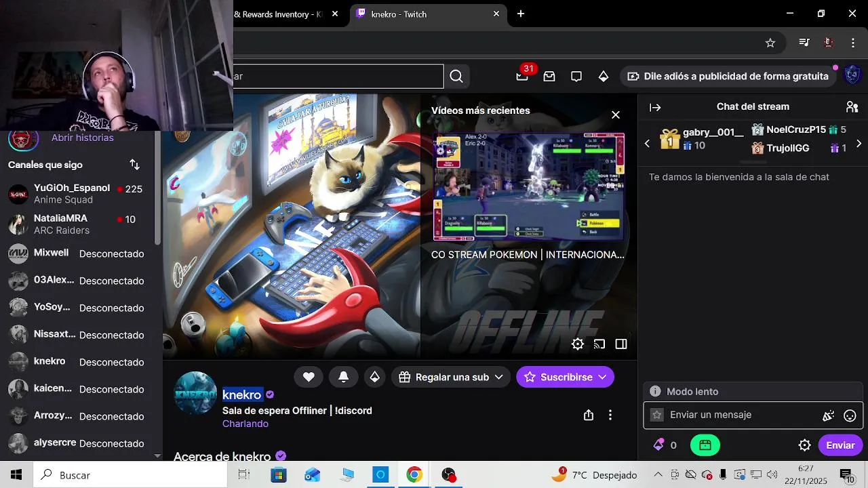Click the heart follow button for knekro

click(309, 377)
